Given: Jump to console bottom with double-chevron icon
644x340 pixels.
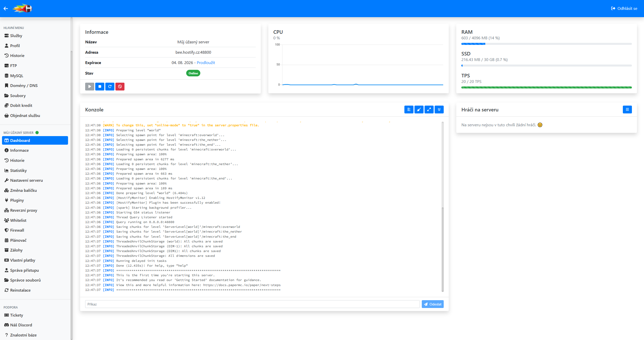Looking at the screenshot, I should click(439, 110).
